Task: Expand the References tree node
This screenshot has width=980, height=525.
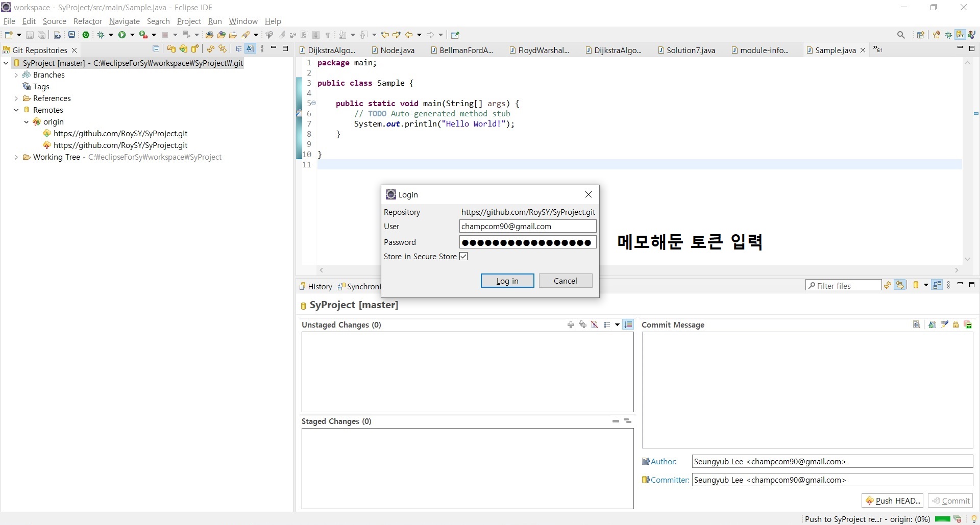Action: [16, 98]
